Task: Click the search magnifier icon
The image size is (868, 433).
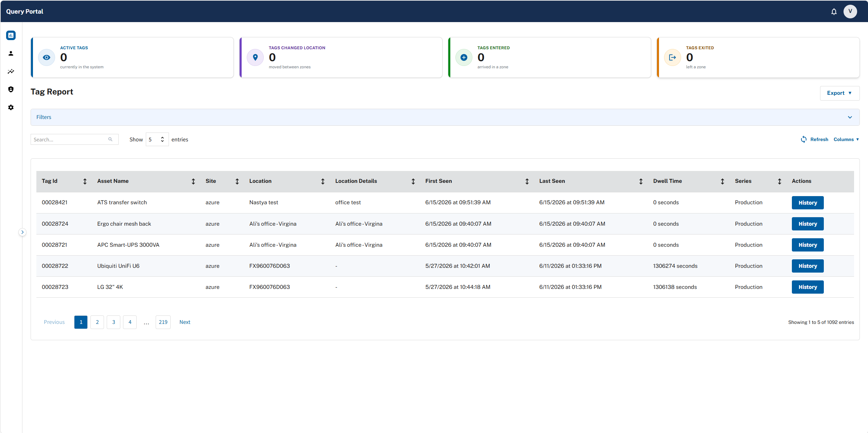Action: pos(110,139)
